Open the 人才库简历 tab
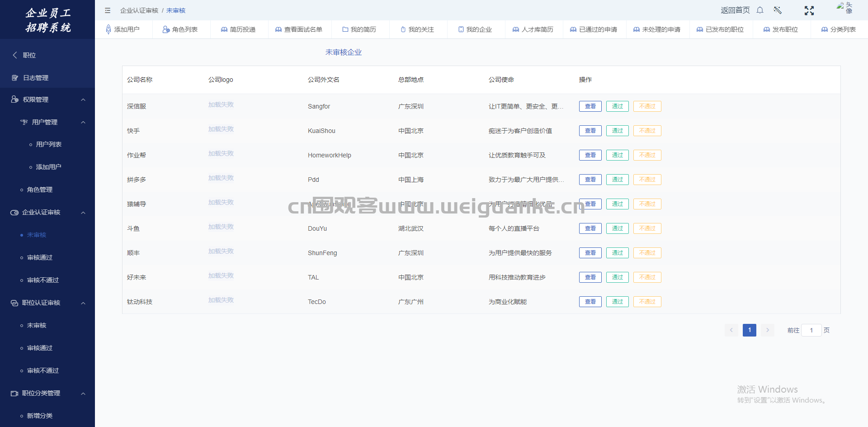 533,29
